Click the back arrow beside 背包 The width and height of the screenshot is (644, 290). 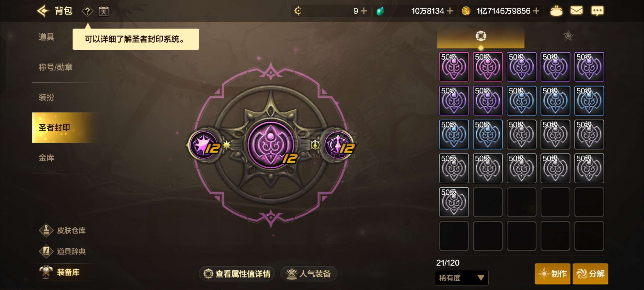coord(43,11)
